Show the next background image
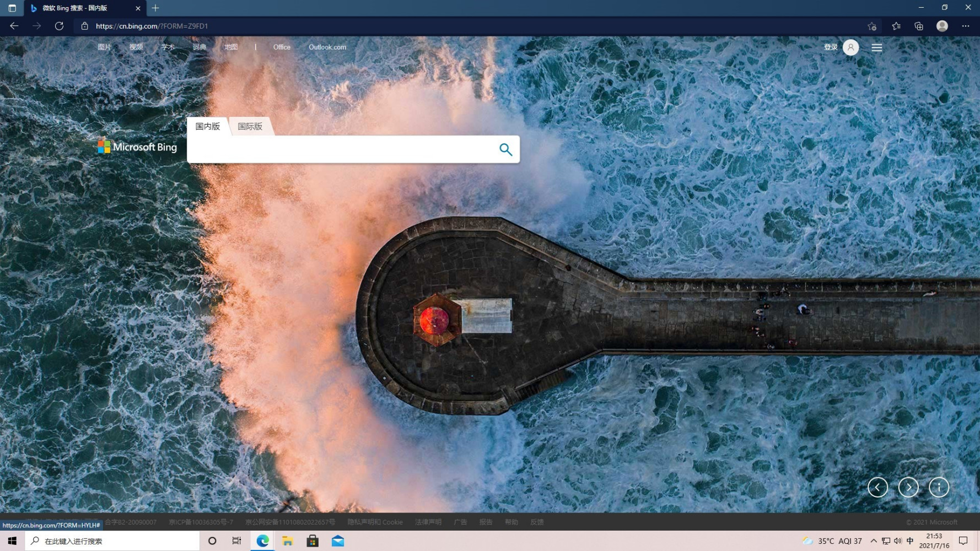The height and width of the screenshot is (551, 980). click(908, 487)
